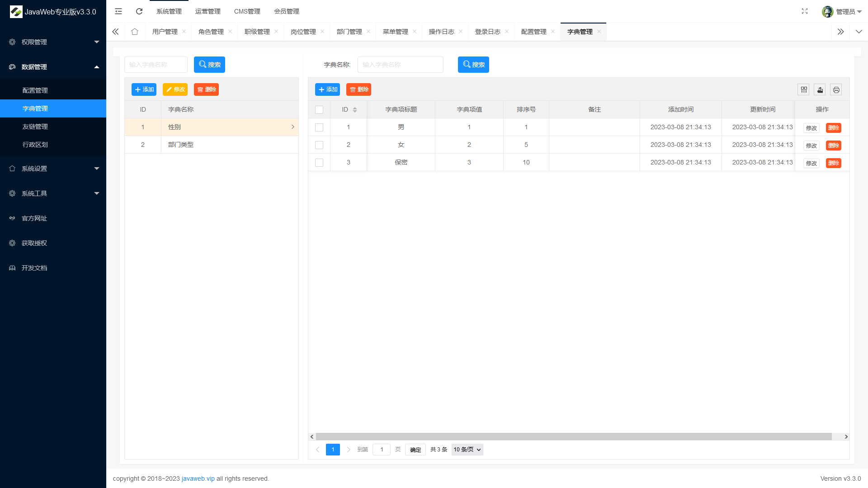868x488 pixels.
Task: Click the print table icon
Action: (x=836, y=90)
